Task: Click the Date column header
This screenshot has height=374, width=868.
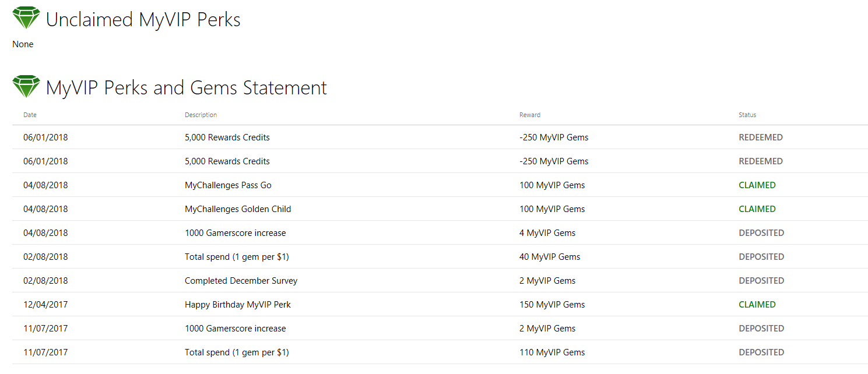Action: (x=30, y=115)
